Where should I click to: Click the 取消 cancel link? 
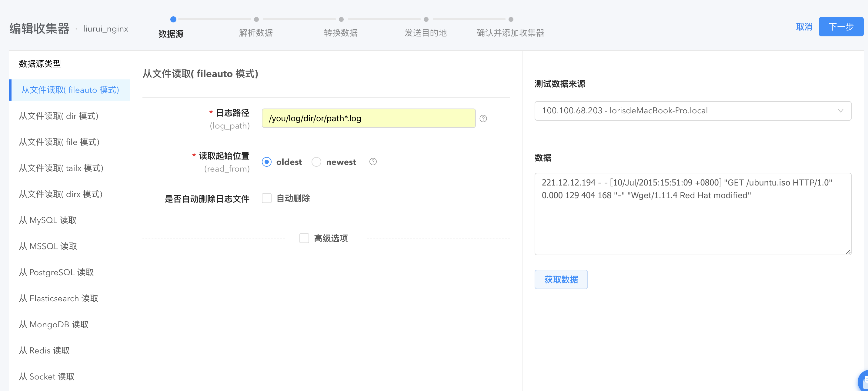804,27
